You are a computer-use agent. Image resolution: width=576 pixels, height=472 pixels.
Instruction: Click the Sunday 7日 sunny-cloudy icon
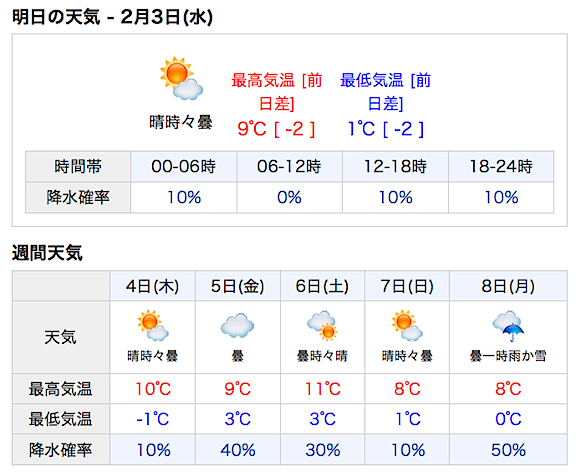[407, 325]
